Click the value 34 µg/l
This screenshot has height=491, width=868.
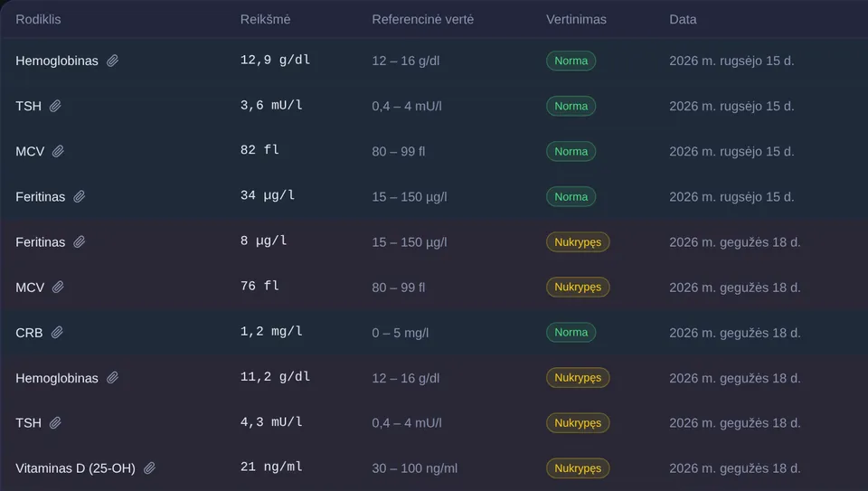click(268, 196)
